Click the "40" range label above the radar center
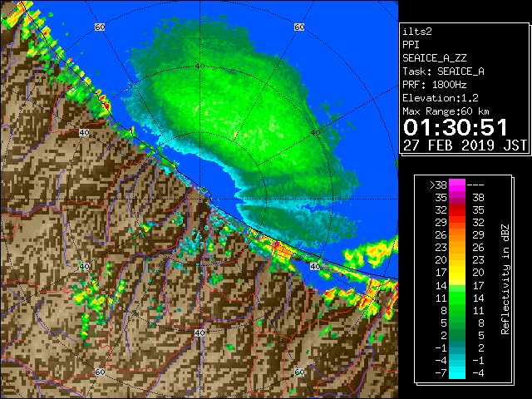The height and width of the screenshot is (399, 532). (x=199, y=66)
